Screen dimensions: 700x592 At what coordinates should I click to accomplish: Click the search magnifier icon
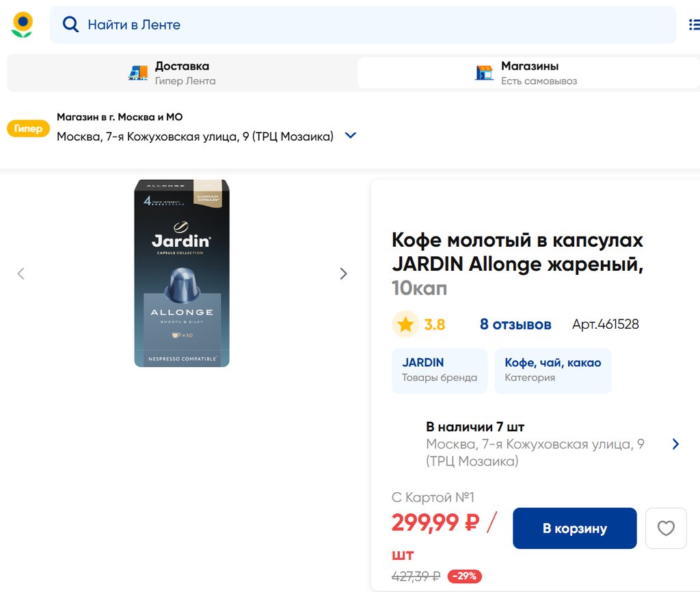point(70,25)
